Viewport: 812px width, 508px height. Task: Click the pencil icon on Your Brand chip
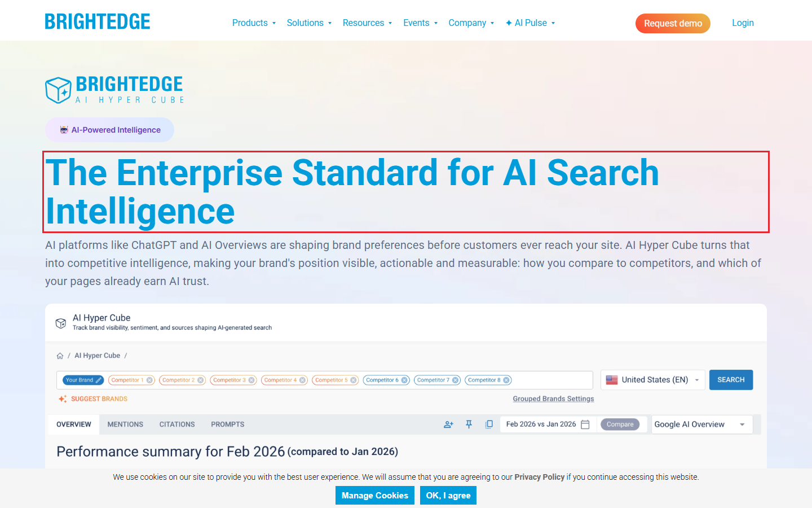tap(99, 380)
